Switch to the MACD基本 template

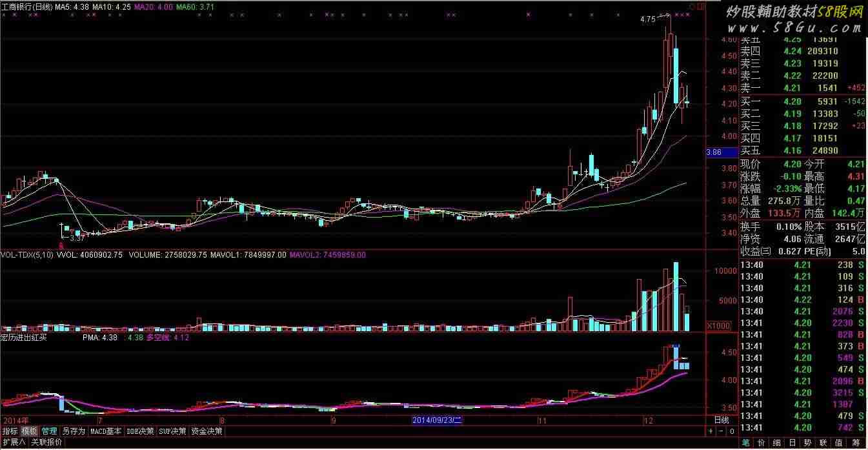point(106,431)
